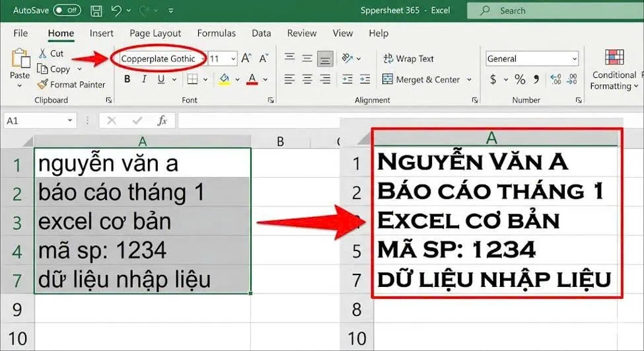Click the Center horizontally icon
This screenshot has height=351, width=644.
(x=307, y=79)
